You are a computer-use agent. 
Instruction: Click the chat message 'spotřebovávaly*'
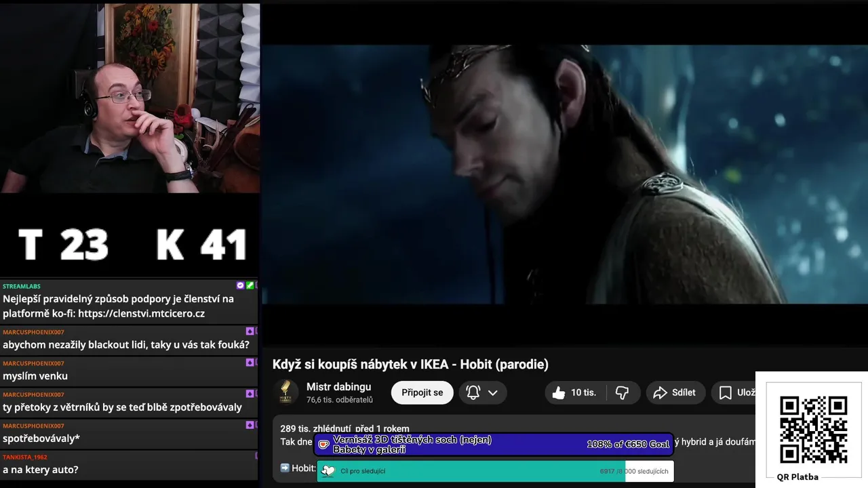coord(41,439)
